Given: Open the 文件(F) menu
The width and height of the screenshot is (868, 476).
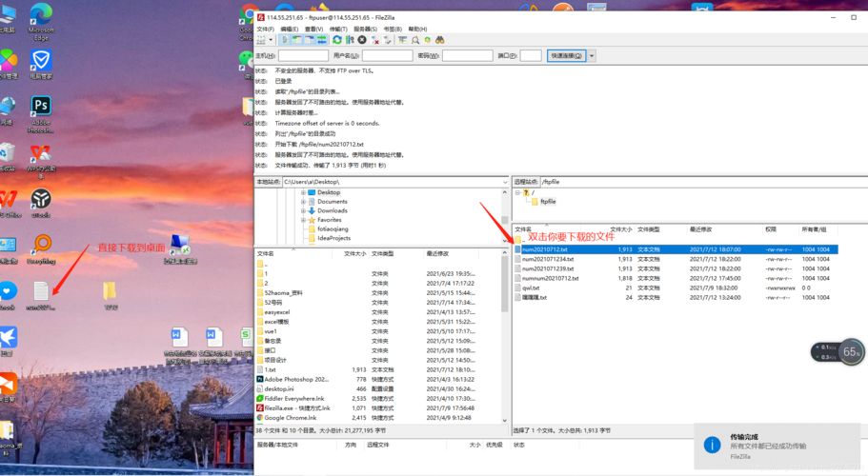Looking at the screenshot, I should pyautogui.click(x=265, y=29).
